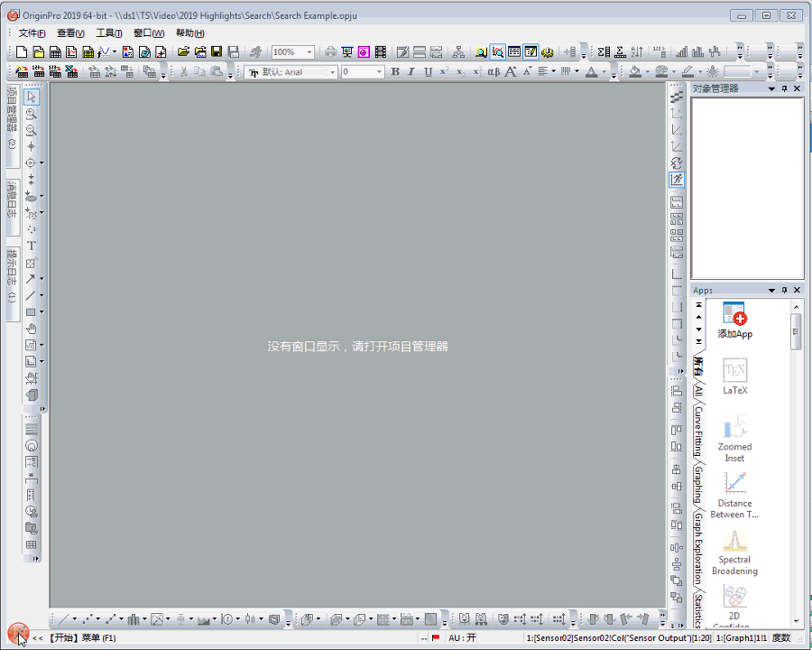Open the zoom percentage 100% dropdown

tap(309, 52)
